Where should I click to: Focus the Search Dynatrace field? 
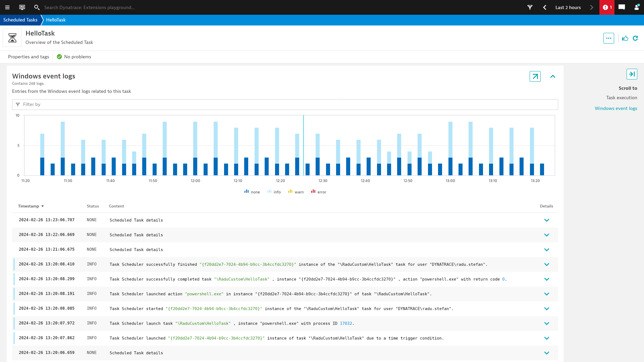pos(89,8)
